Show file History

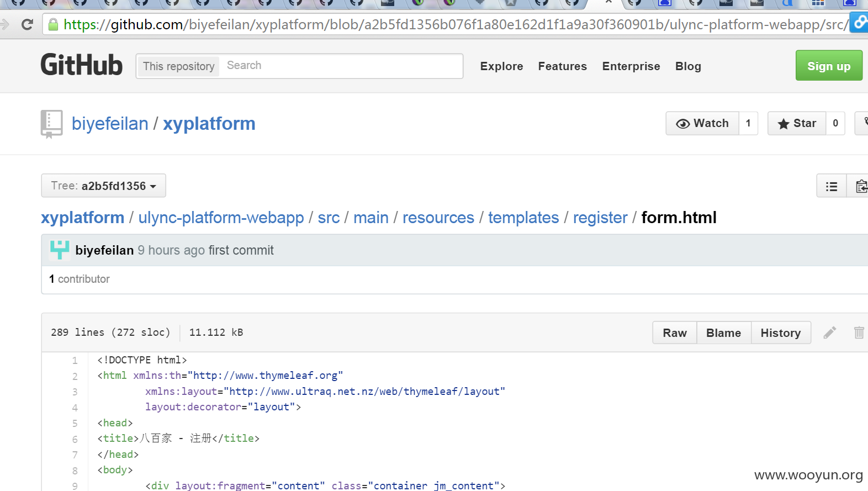pos(781,332)
